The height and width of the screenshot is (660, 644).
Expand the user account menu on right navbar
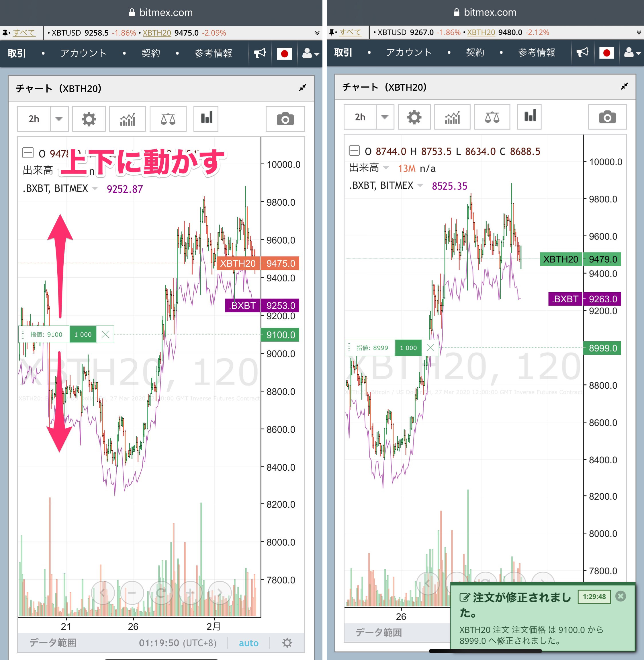point(632,53)
